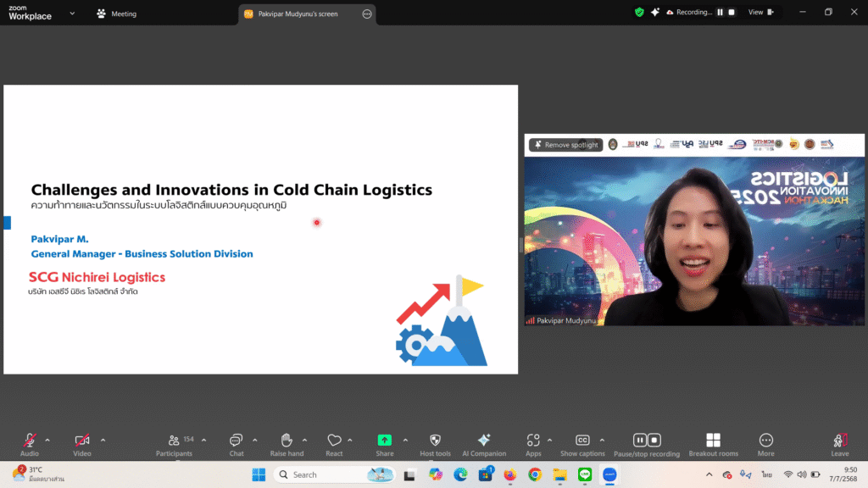Screen dimensions: 868x488
Task: Open Breakout rooms
Action: (714, 444)
